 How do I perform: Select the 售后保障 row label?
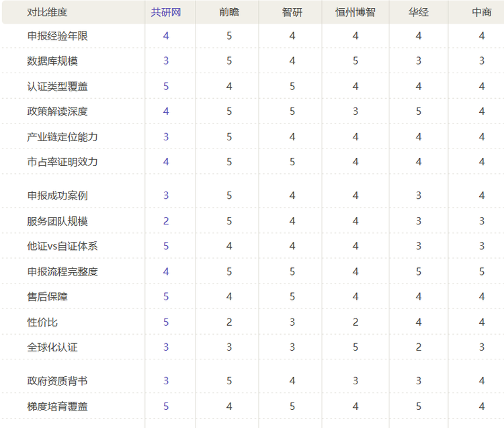tap(47, 296)
